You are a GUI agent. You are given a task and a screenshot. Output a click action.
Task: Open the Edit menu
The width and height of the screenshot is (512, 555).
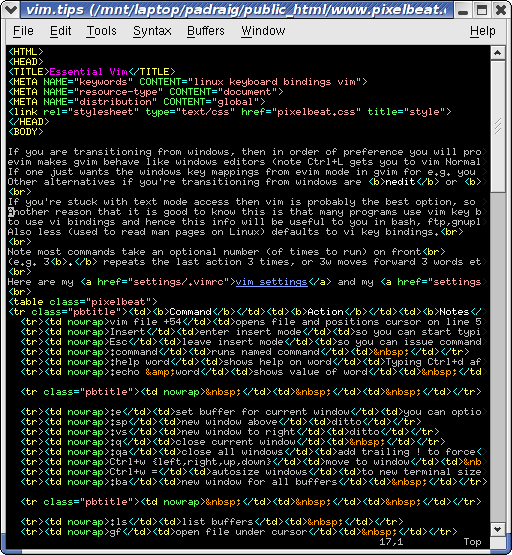click(61, 31)
